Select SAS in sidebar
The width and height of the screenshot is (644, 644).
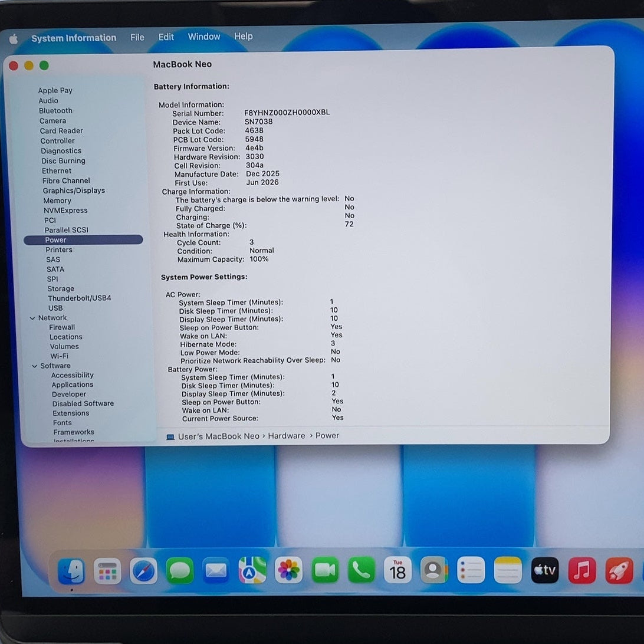pyautogui.click(x=53, y=259)
